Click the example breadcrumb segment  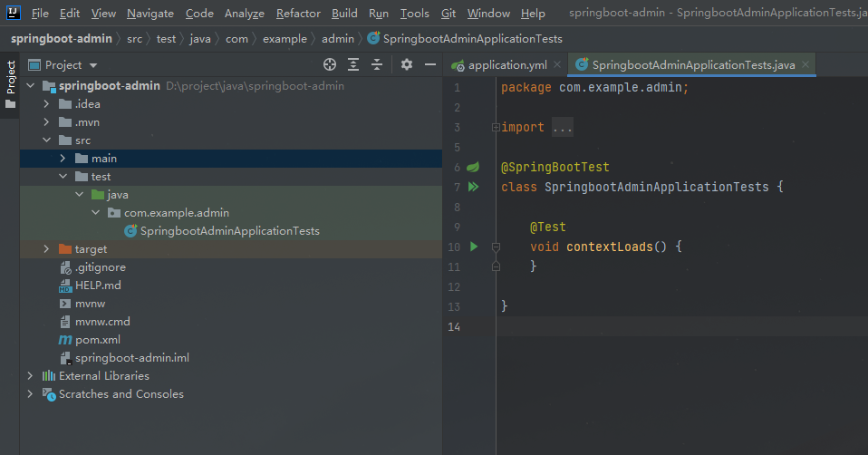click(285, 39)
